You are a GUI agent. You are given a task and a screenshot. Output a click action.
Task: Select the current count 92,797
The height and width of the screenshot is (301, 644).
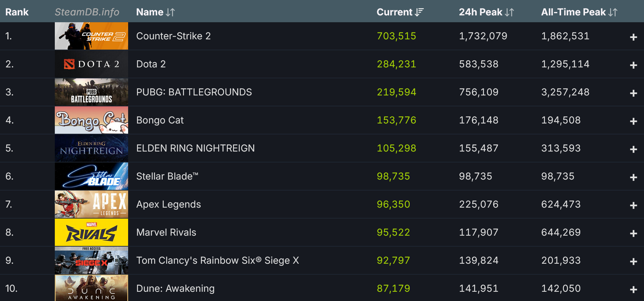coord(393,261)
